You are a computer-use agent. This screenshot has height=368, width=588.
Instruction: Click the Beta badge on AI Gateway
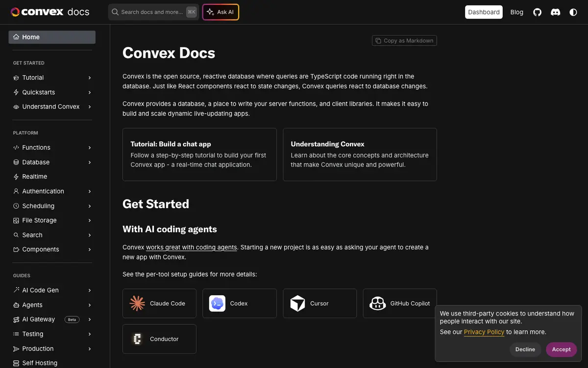click(72, 319)
